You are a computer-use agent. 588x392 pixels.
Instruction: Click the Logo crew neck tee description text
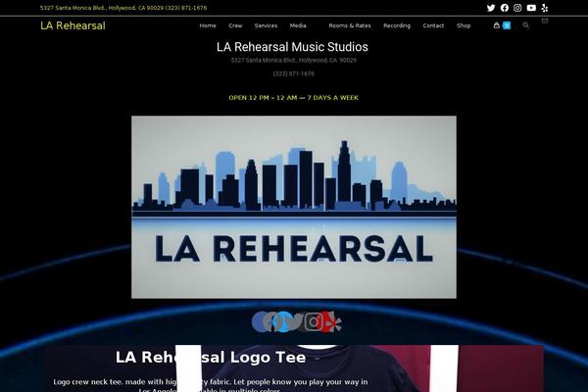pyautogui.click(x=211, y=385)
